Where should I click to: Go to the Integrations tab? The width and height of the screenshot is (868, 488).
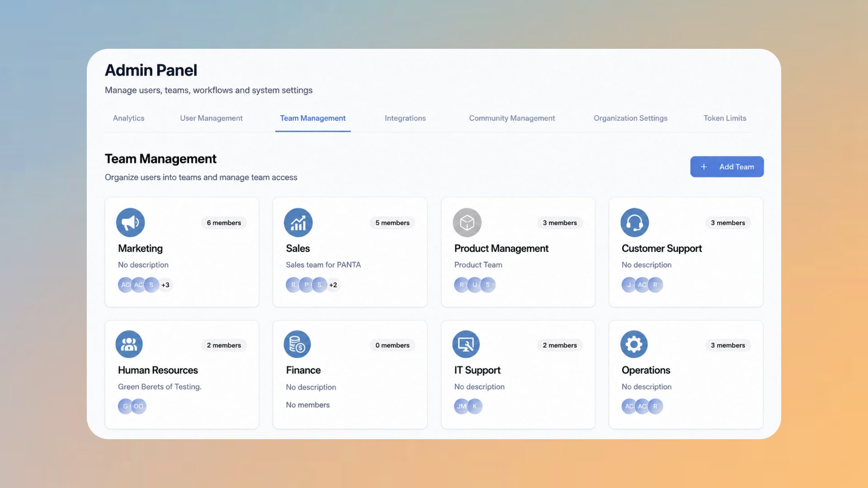(x=405, y=118)
